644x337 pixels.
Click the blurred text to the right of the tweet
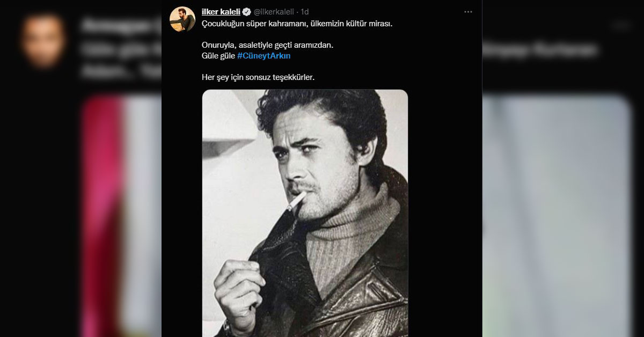(542, 50)
